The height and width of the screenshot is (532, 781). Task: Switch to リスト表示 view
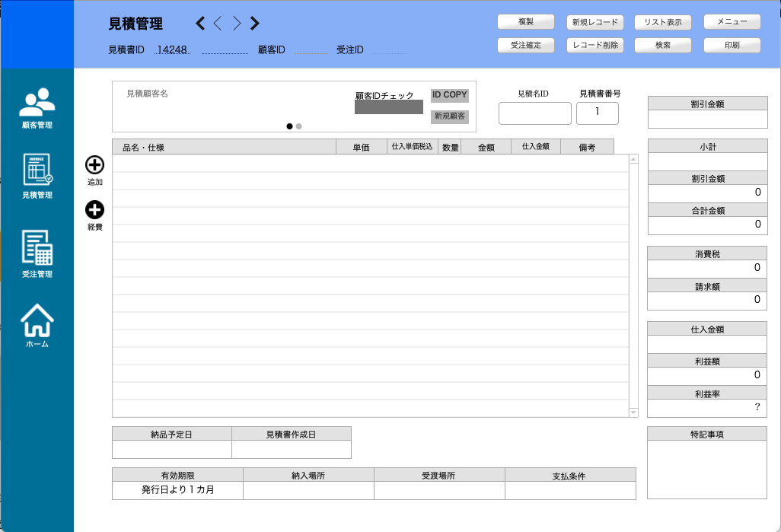click(x=663, y=22)
